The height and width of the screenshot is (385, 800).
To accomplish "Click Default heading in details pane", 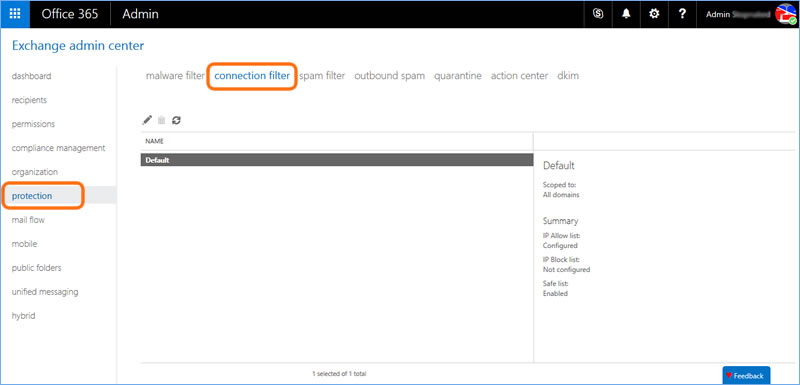I will [559, 166].
